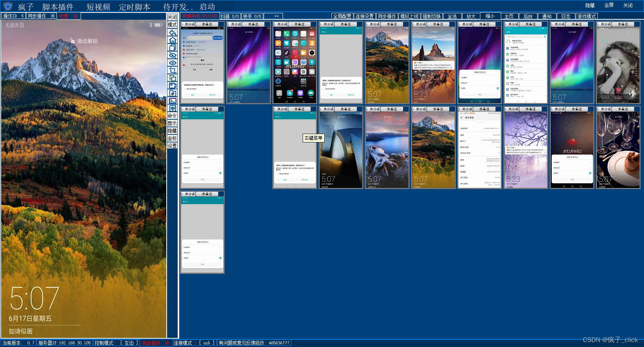Click the 命令 button in vertical toolbar

coord(172,116)
